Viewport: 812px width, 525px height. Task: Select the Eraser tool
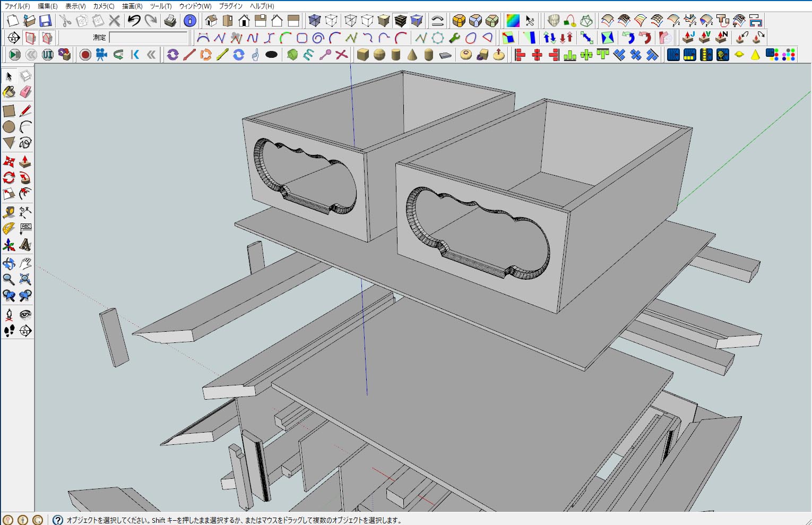25,92
